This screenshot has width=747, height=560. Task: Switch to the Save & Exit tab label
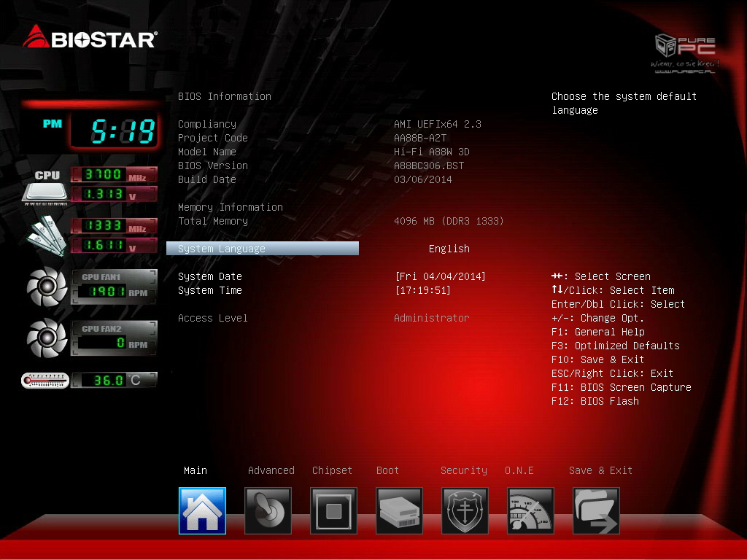[x=600, y=470]
